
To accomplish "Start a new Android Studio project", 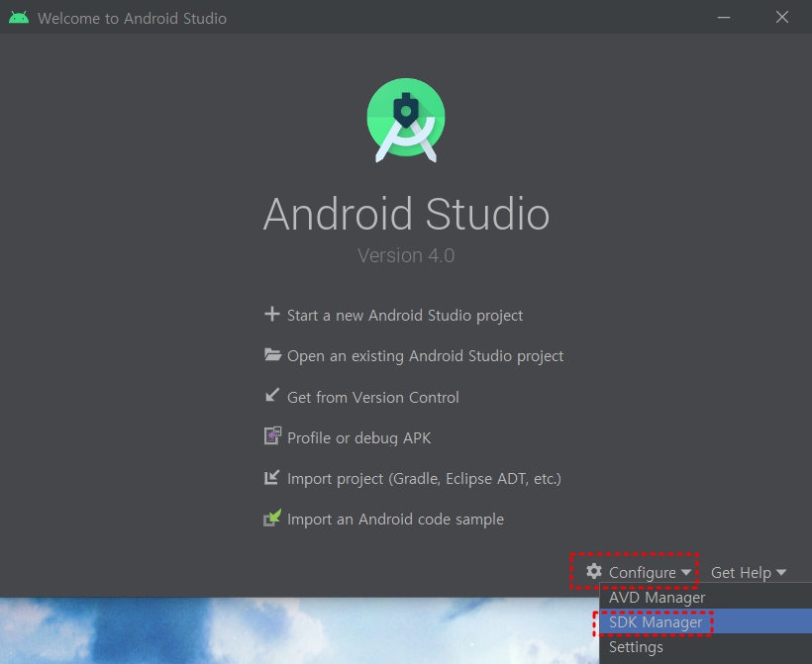I will [404, 316].
